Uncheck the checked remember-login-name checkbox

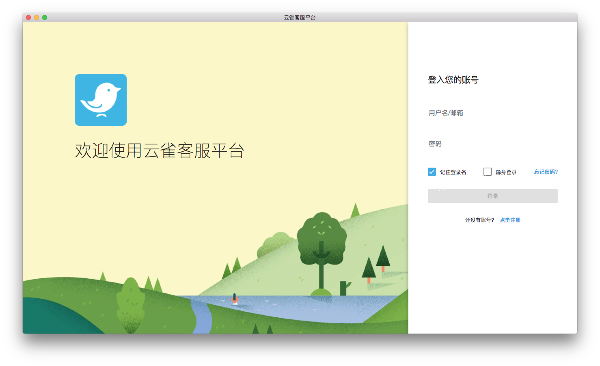[x=432, y=172]
